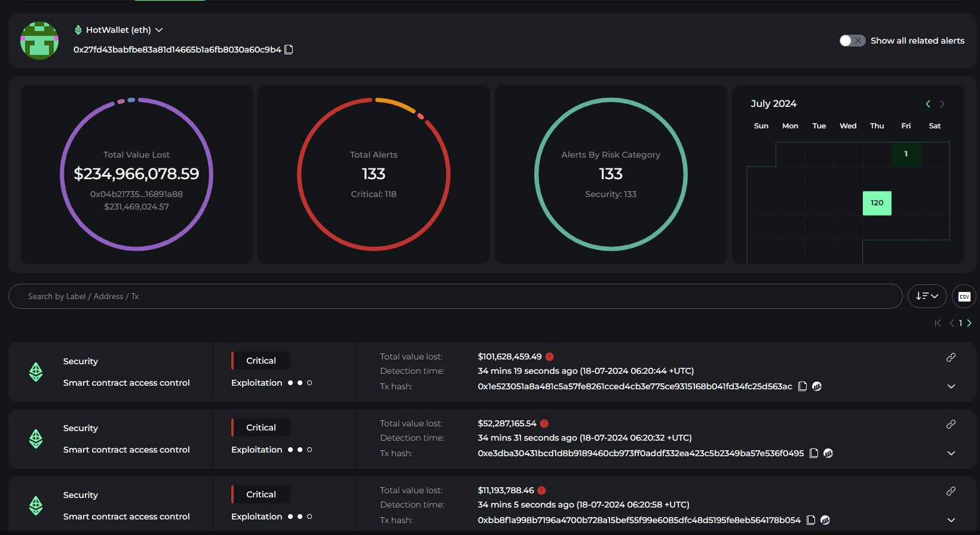Image resolution: width=980 pixels, height=535 pixels.
Task: Click the purple Total Value Lost ring
Action: pos(62,174)
